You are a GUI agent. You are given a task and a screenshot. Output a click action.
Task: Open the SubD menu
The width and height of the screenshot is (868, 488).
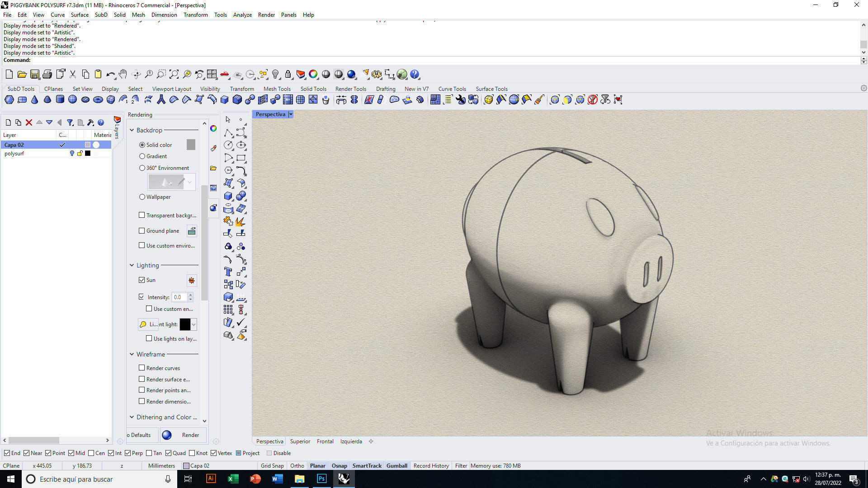(101, 15)
